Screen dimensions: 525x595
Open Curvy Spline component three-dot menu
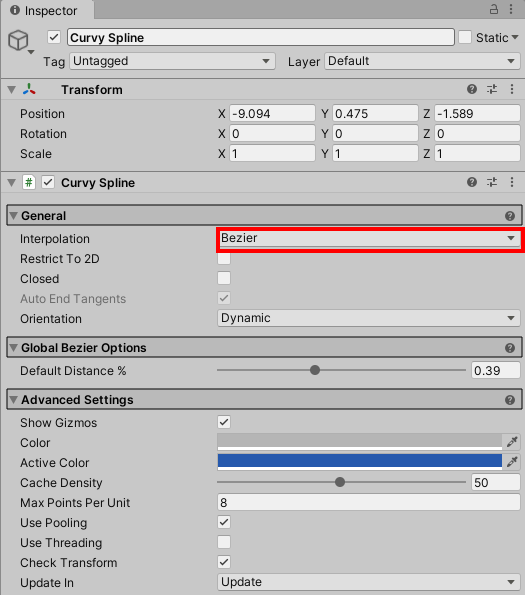(x=512, y=182)
